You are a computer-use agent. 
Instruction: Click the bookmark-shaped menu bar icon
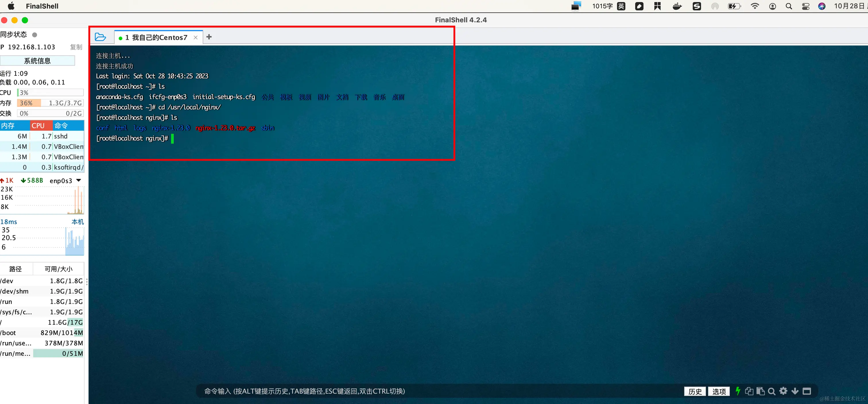click(657, 6)
